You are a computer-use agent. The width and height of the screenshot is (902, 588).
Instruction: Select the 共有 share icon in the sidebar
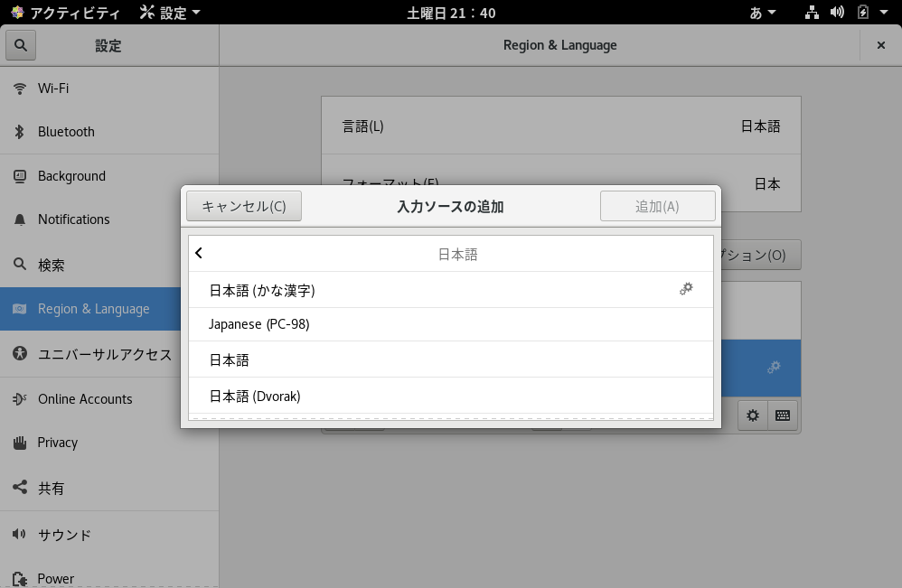click(x=20, y=488)
